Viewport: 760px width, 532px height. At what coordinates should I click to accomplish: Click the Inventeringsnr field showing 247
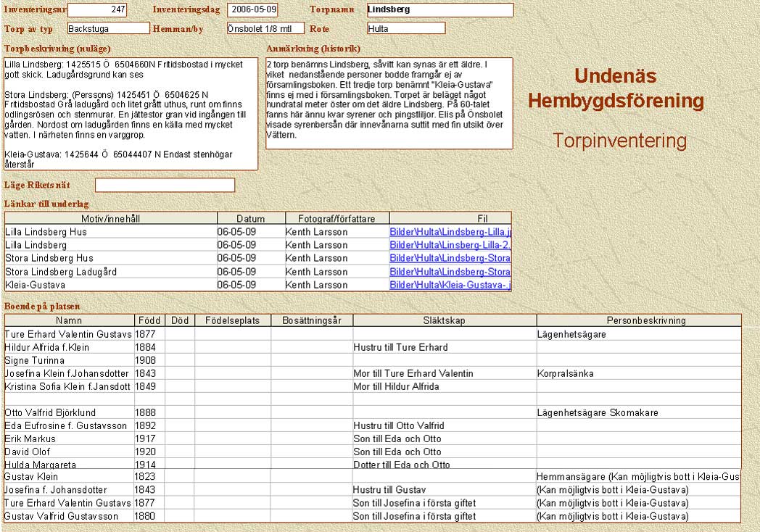[97, 10]
